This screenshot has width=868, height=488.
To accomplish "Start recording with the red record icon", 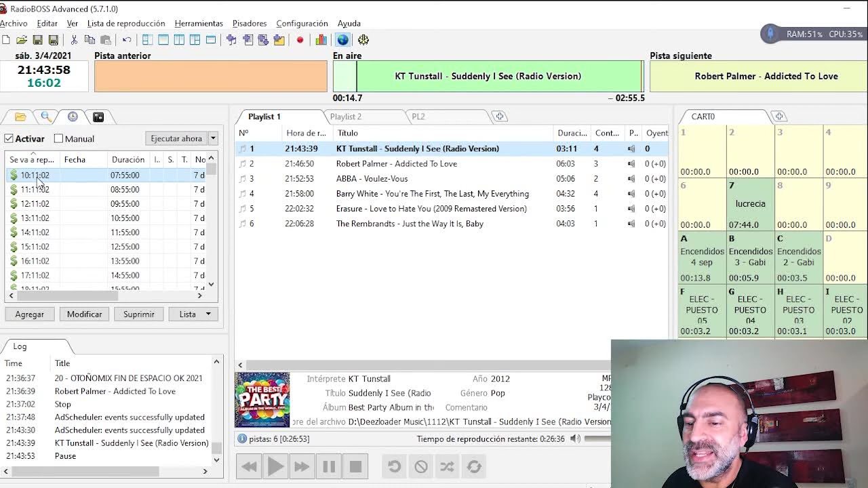I will click(x=300, y=40).
